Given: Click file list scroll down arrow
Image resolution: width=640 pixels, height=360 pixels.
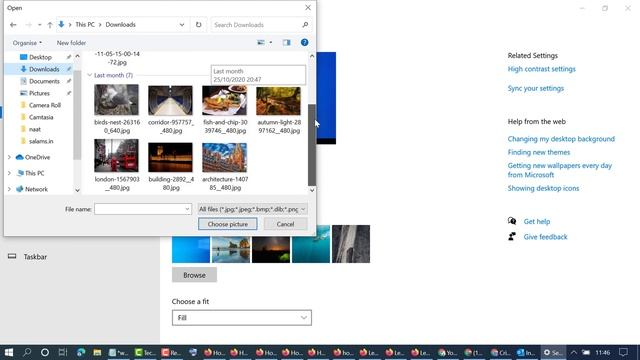Looking at the screenshot, I should pos(312,190).
